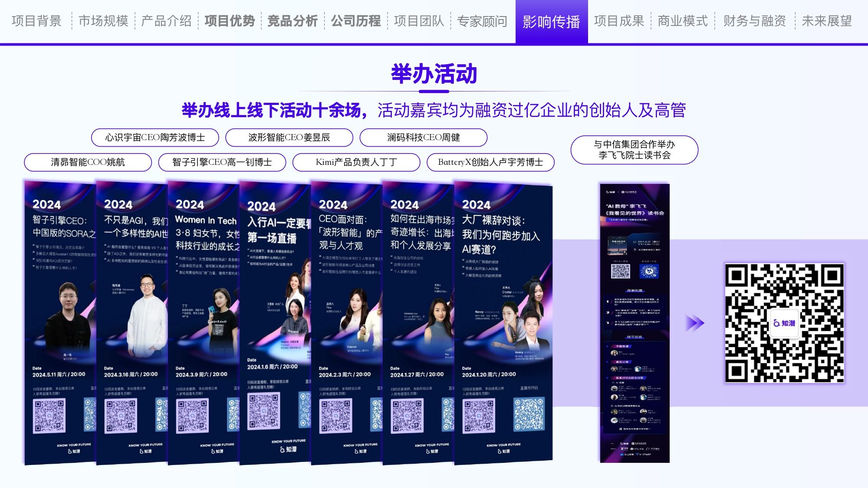This screenshot has width=868, height=488.
Task: Select the BatteryX创始人卢宇芳博士 pill
Action: click(x=490, y=162)
